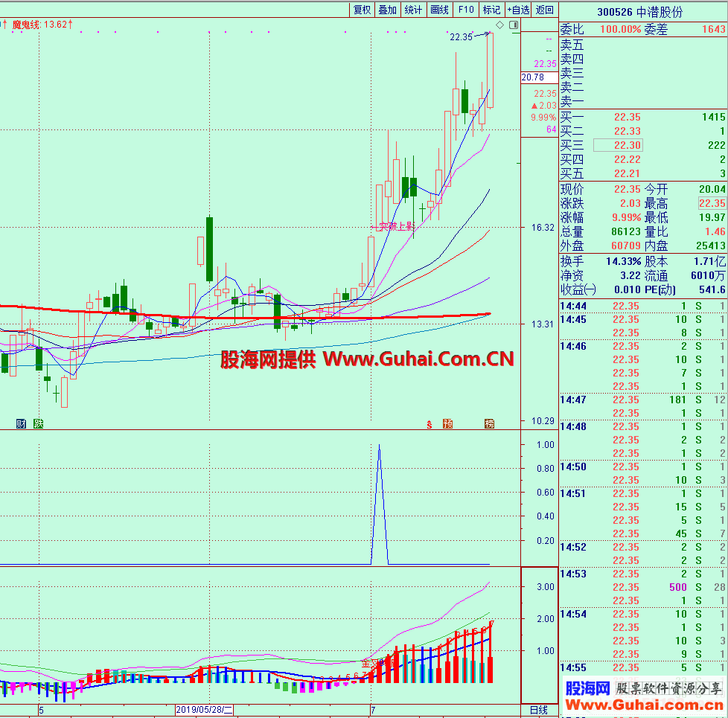Click the 10.29 price axis label

(543, 421)
